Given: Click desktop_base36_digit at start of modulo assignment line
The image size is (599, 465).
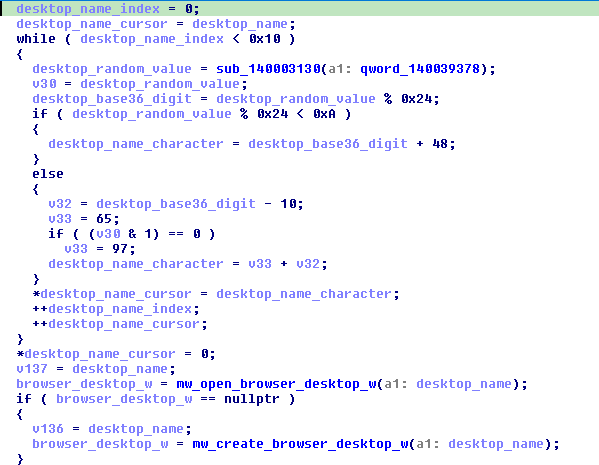Looking at the screenshot, I should [112, 99].
